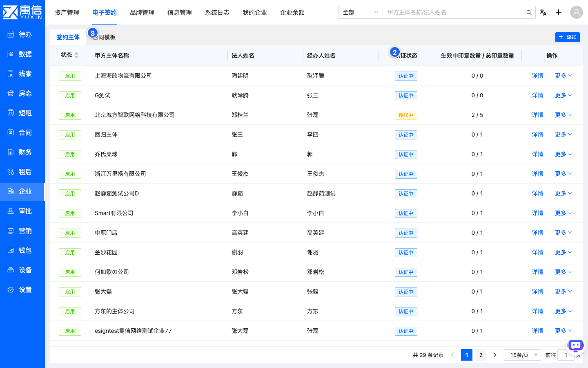Screen dimensions: 588x368
Task: Open the 我的企业 menu
Action: (x=255, y=13)
